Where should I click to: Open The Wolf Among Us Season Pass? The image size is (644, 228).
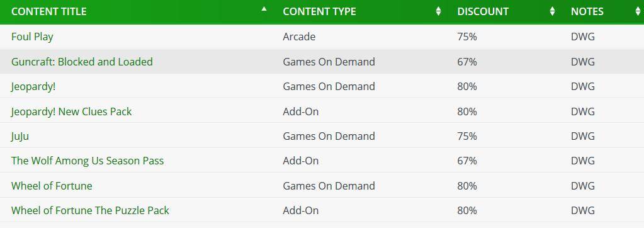pyautogui.click(x=88, y=161)
